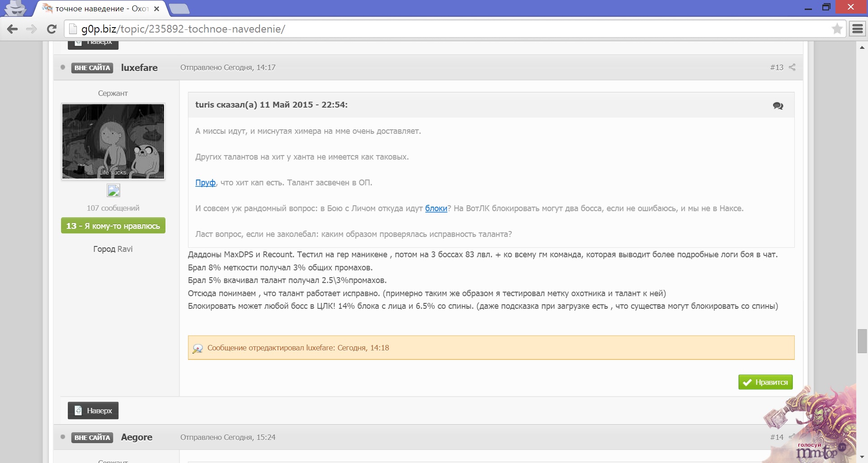Image resolution: width=868 pixels, height=463 pixels.
Task: Open the Пруф link in quote
Action: coord(205,183)
